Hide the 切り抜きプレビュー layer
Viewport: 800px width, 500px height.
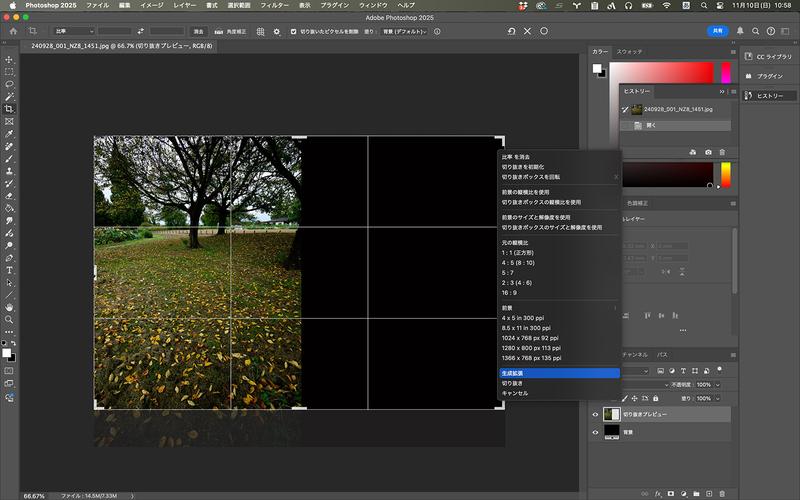point(596,414)
